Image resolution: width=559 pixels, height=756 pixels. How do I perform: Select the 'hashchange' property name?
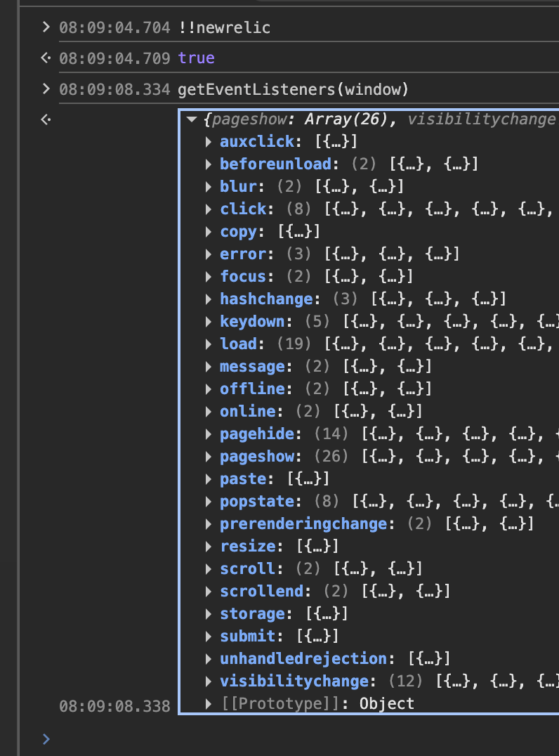pyautogui.click(x=266, y=299)
